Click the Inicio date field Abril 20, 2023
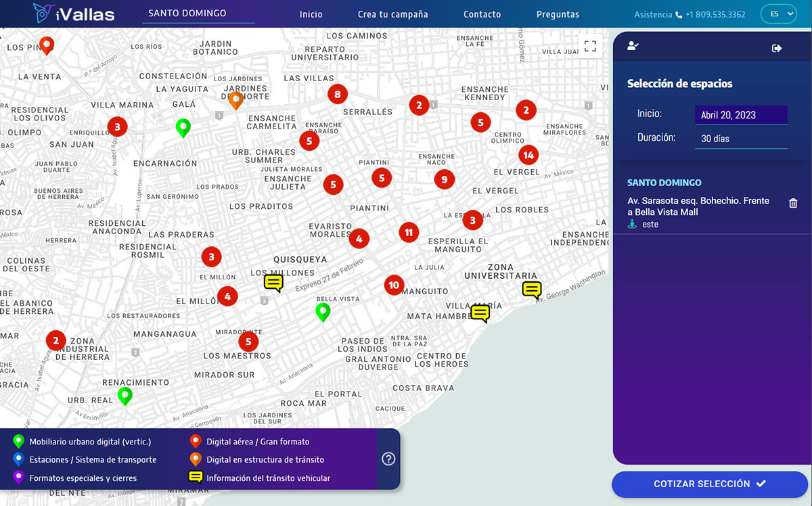The height and width of the screenshot is (506, 812). pos(740,115)
